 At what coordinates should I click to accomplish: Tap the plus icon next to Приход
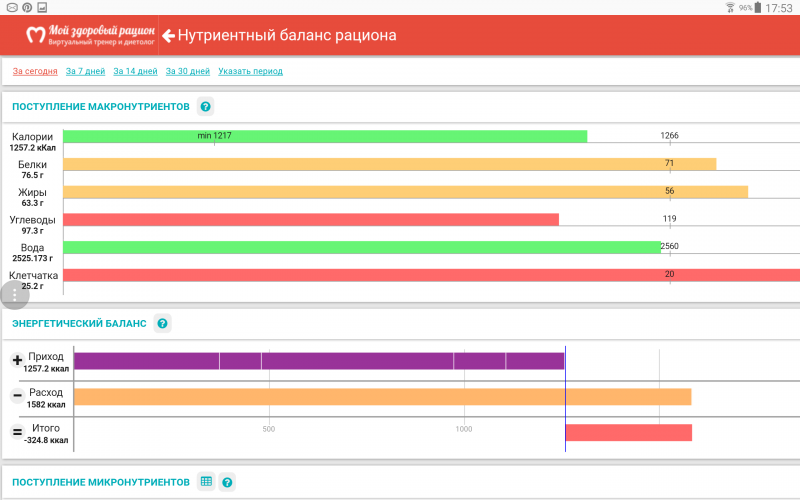point(17,361)
